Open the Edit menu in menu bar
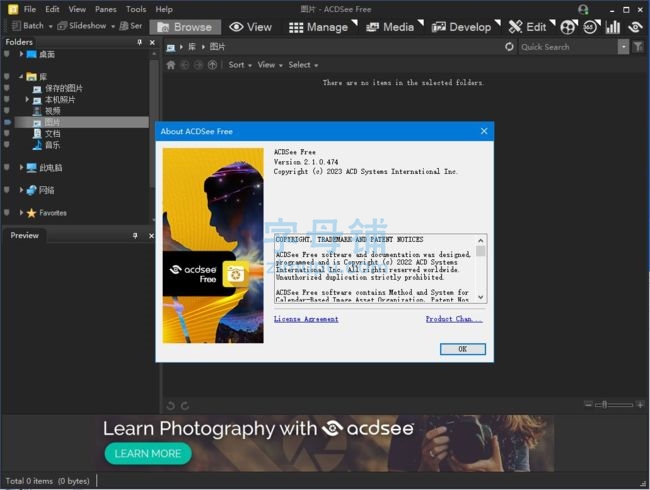Screen dimensions: 650x490 point(52,9)
